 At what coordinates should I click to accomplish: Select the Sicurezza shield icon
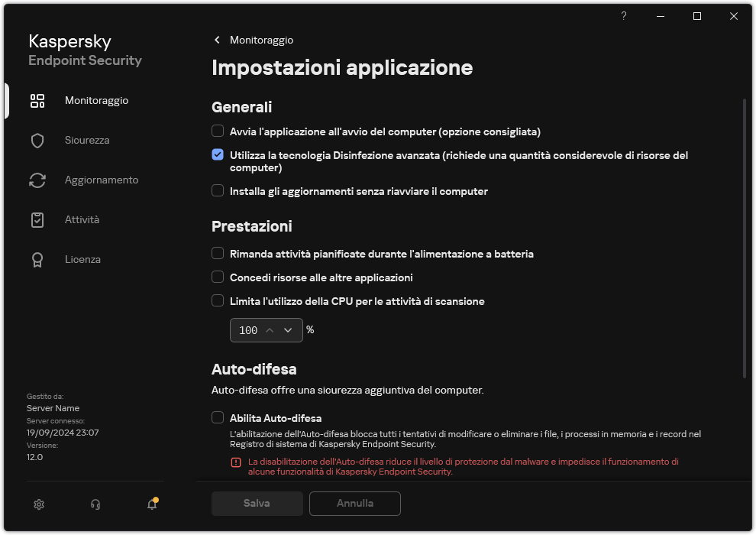(x=37, y=140)
